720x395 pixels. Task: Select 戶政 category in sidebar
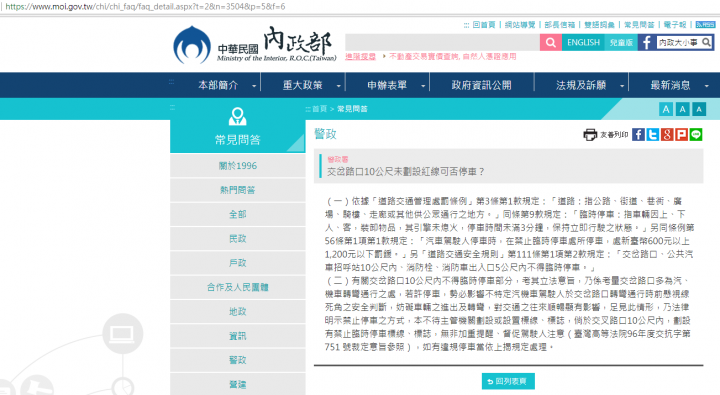[x=237, y=263]
